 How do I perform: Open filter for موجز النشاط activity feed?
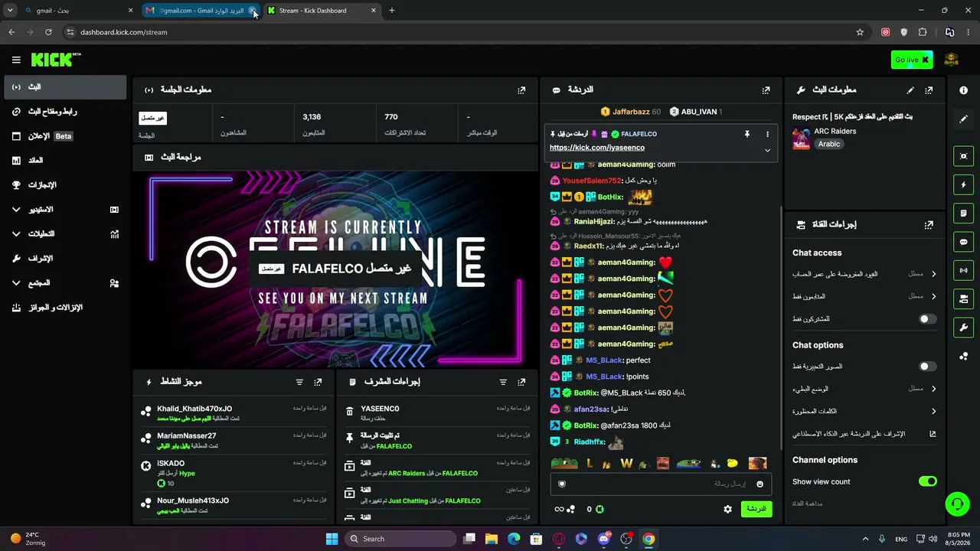click(299, 382)
